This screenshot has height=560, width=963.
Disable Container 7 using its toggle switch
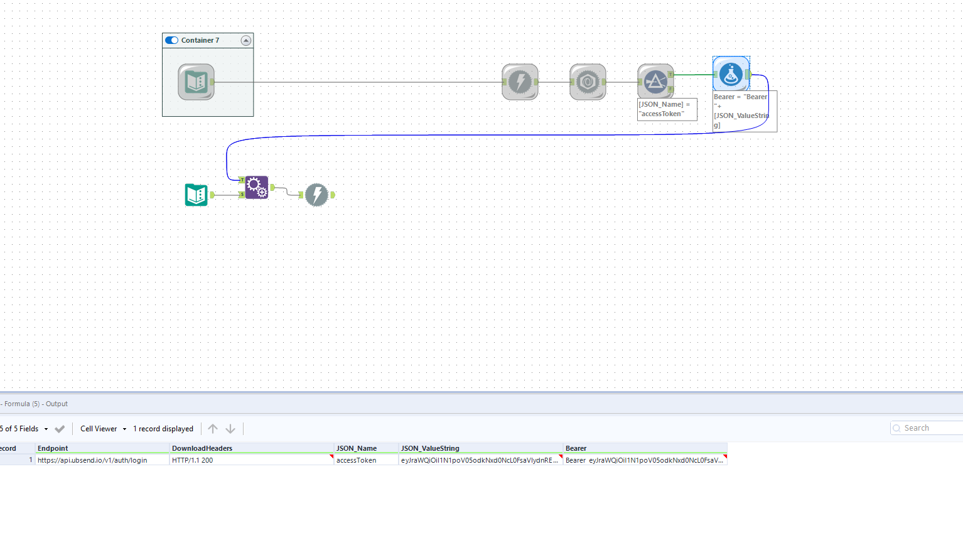tap(171, 40)
